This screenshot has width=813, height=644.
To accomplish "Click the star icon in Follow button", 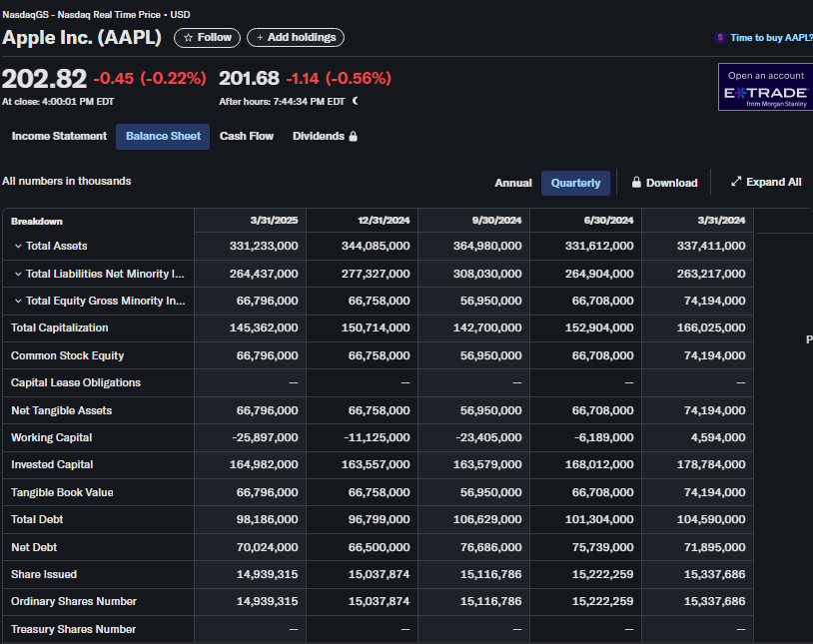I will click(x=188, y=38).
